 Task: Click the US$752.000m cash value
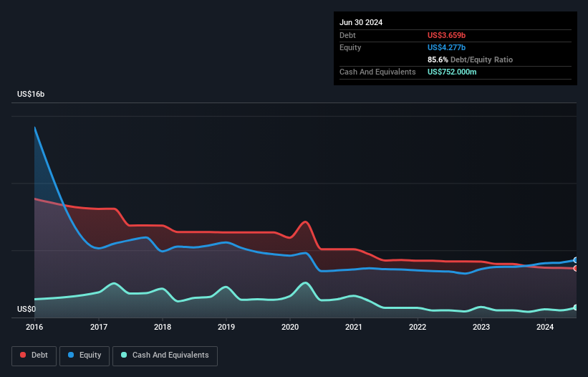pyautogui.click(x=452, y=72)
